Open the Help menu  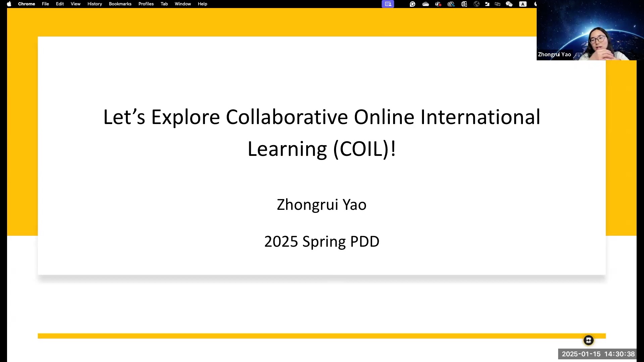coord(202,4)
